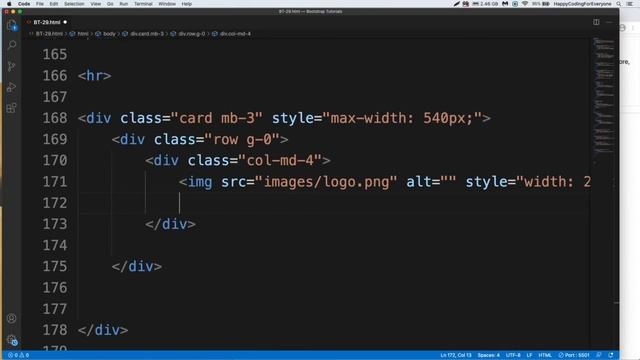Click div.card.mb-3 in the breadcrumb
The height and width of the screenshot is (360, 640).
click(x=147, y=34)
